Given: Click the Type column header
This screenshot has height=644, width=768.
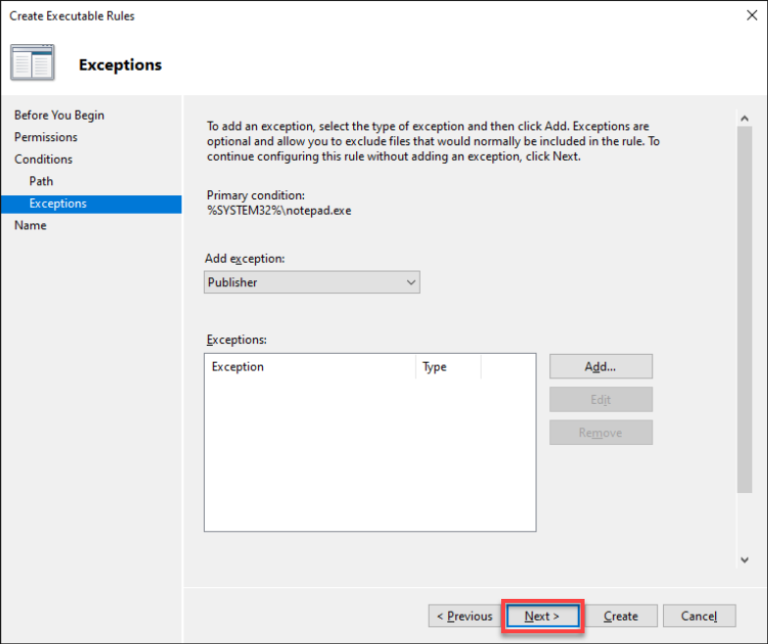Looking at the screenshot, I should point(447,367).
